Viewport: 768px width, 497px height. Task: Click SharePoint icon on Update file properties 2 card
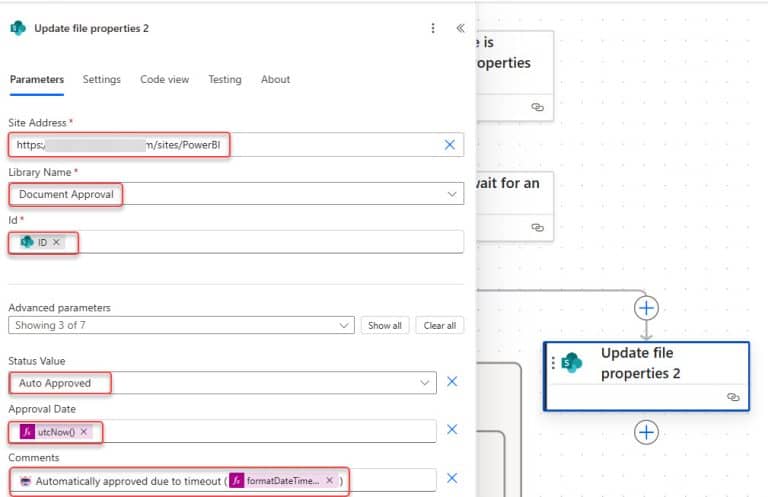[572, 363]
